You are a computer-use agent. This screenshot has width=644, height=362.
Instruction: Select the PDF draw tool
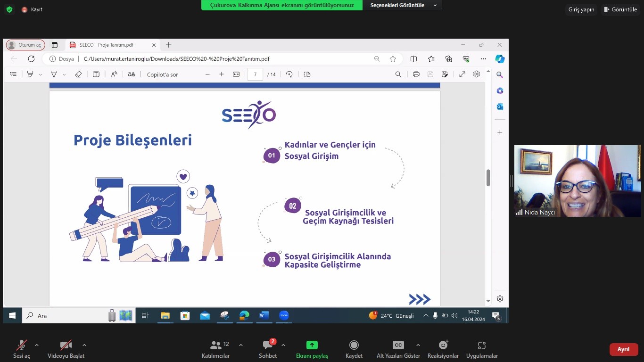54,74
